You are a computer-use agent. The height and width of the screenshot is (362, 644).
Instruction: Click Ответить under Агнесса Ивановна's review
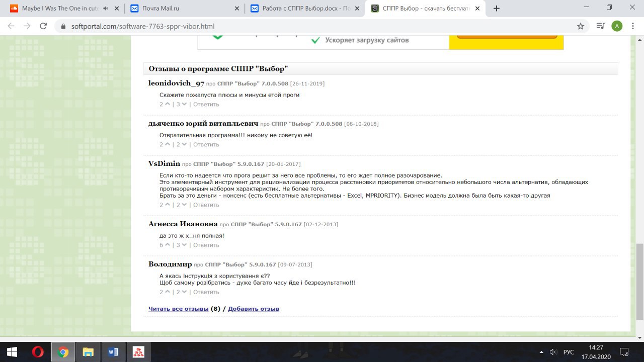[206, 245]
